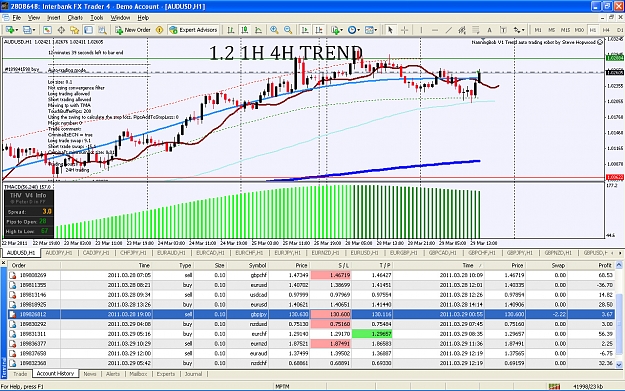The height and width of the screenshot is (391, 625).
Task: Open the Trade tab in Terminal
Action: (x=20, y=374)
